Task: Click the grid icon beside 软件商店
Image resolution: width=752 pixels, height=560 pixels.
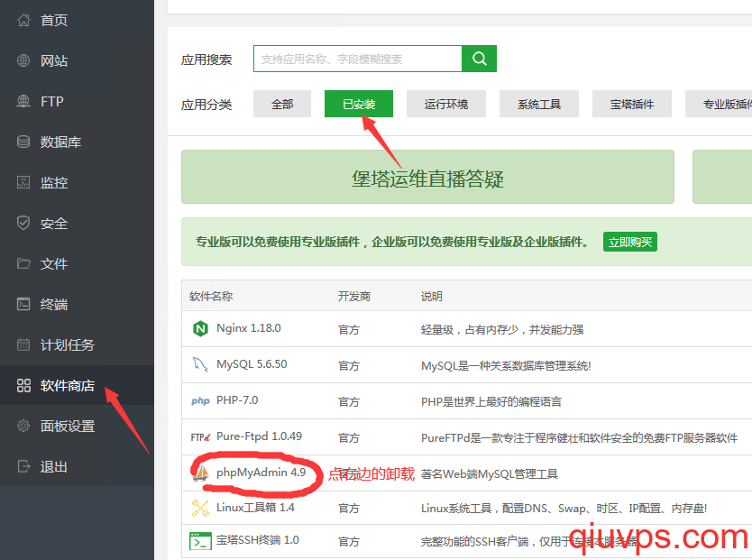Action: [x=23, y=385]
